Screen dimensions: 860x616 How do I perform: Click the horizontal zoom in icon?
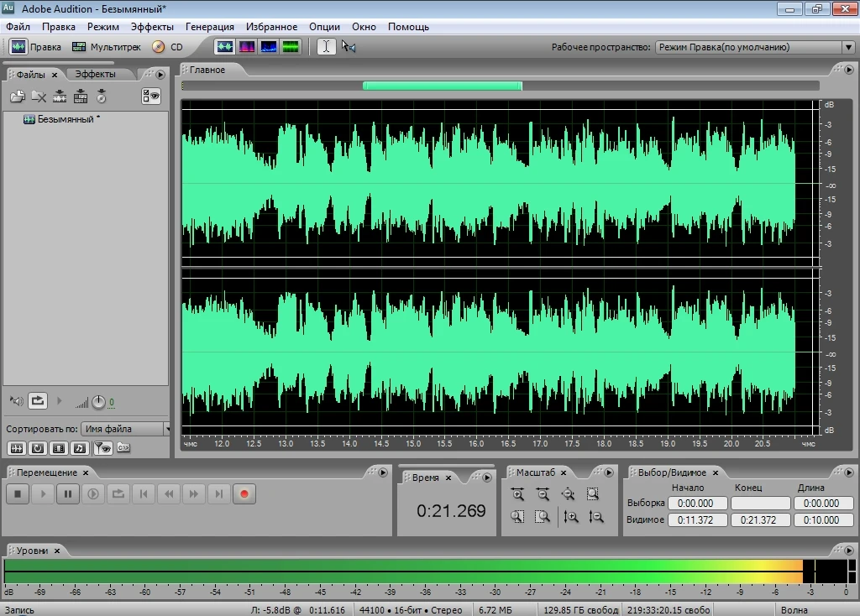point(517,494)
